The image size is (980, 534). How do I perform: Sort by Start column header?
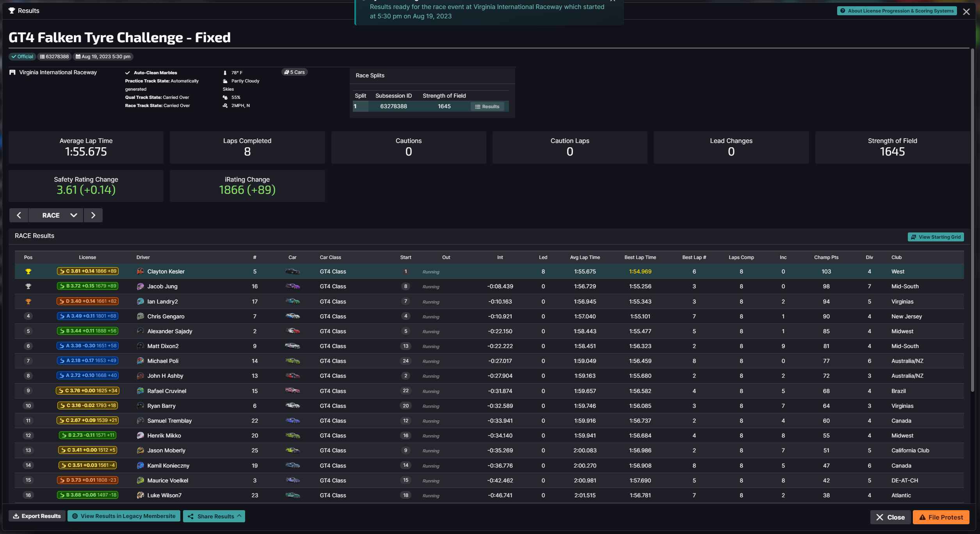[406, 257]
